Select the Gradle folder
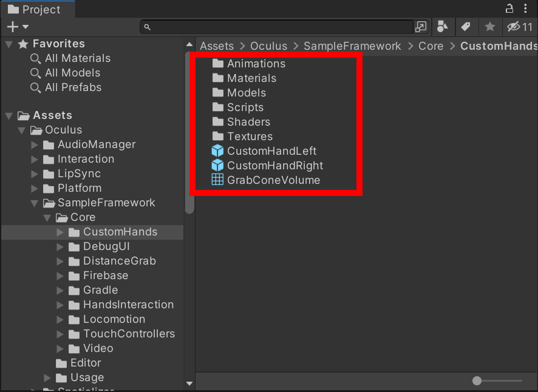The image size is (538, 392). (x=93, y=291)
